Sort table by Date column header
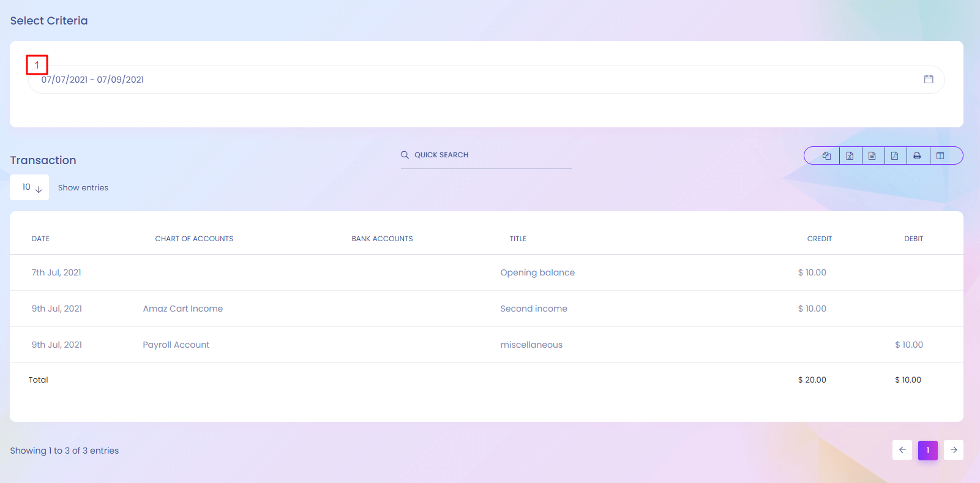Viewport: 980px width, 483px height. tap(40, 239)
